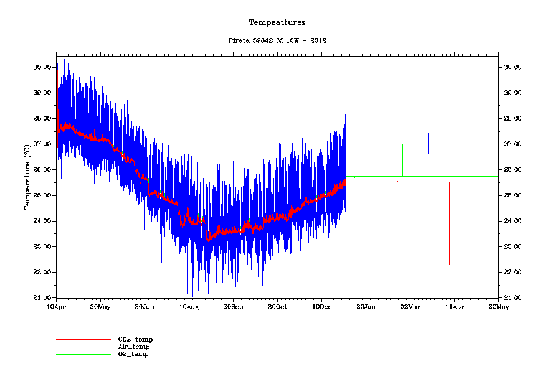Click the 22May label at x-axis end

(x=498, y=307)
